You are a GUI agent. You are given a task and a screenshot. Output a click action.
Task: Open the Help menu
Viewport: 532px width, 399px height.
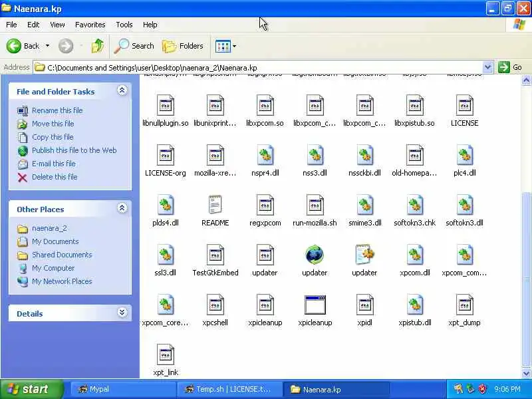(x=150, y=25)
